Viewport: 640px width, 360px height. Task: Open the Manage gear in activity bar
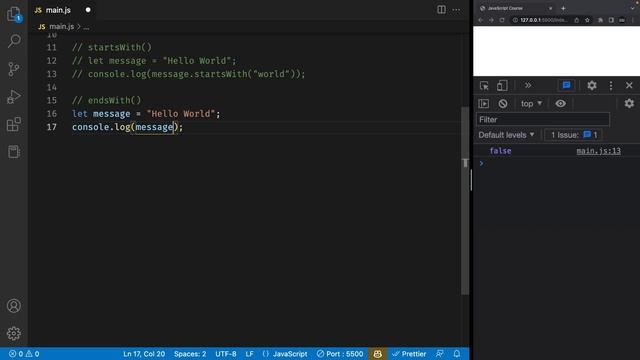14,333
